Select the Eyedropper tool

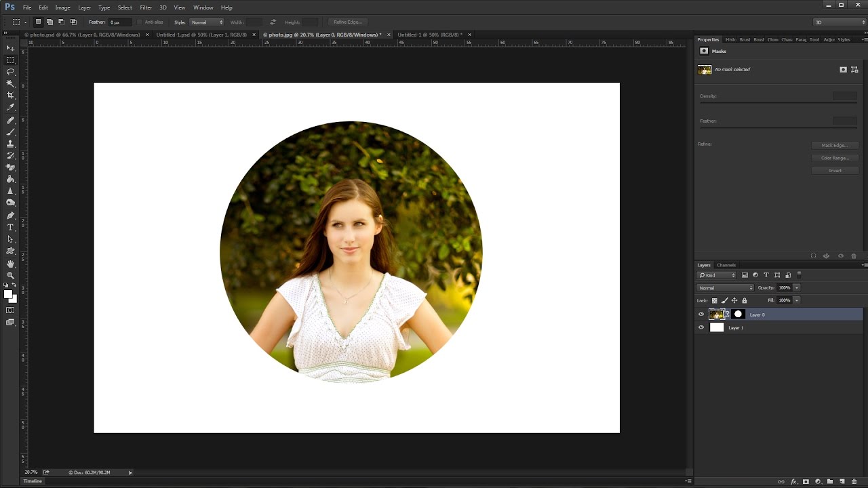pos(10,107)
